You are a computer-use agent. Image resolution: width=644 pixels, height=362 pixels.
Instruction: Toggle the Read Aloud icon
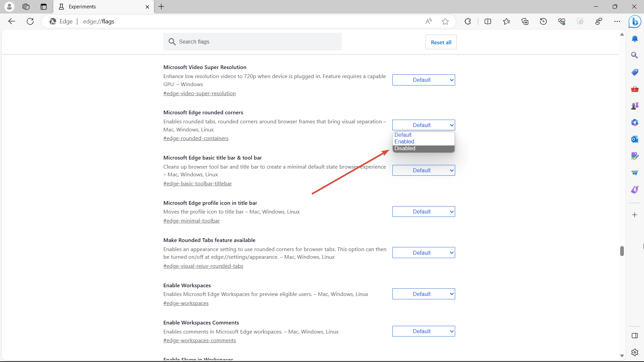(428, 21)
